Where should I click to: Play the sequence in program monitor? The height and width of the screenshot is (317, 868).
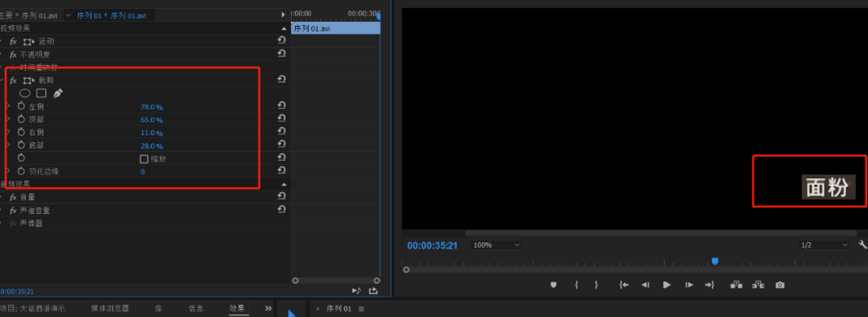(x=666, y=285)
